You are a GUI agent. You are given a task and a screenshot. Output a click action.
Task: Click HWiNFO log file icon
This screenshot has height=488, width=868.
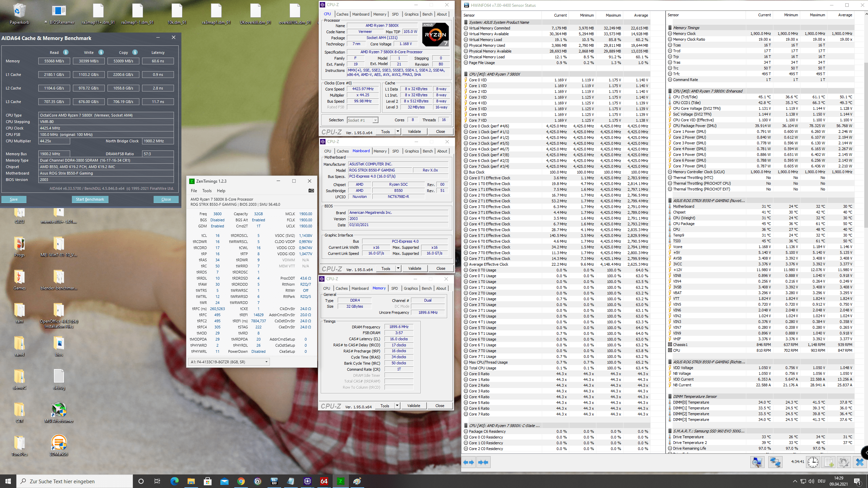(829, 462)
